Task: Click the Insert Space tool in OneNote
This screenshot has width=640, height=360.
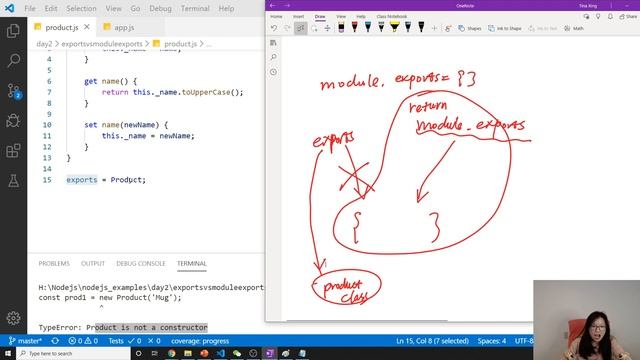Action: click(327, 28)
